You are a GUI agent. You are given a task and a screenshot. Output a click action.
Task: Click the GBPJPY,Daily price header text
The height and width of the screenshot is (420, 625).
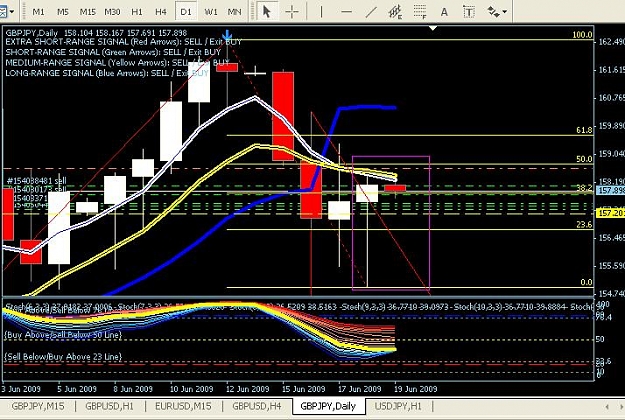96,33
